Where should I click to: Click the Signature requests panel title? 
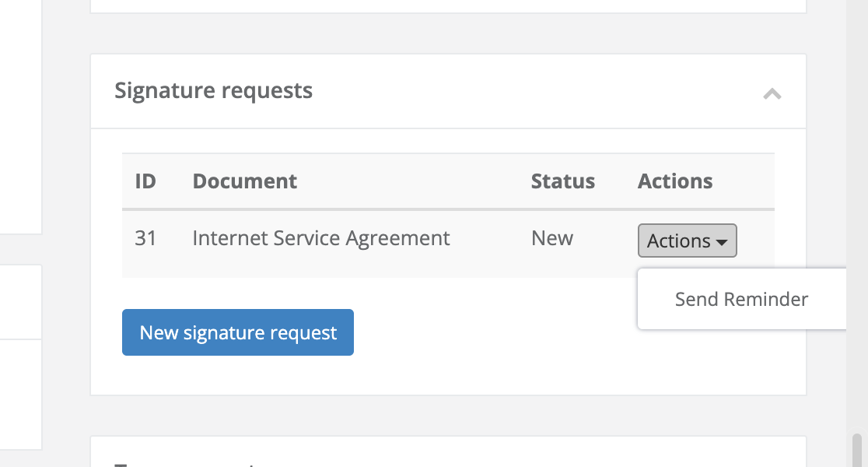pyautogui.click(x=213, y=90)
